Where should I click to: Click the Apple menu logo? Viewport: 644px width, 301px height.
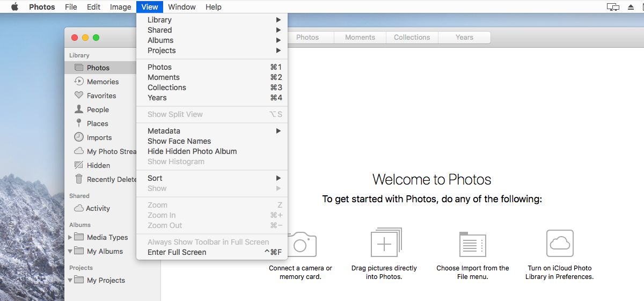14,7
